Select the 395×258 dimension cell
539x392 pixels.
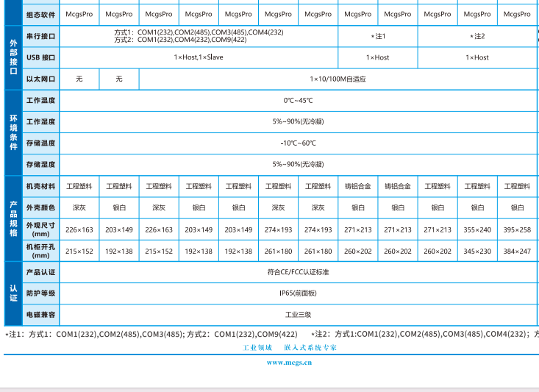(x=516, y=229)
